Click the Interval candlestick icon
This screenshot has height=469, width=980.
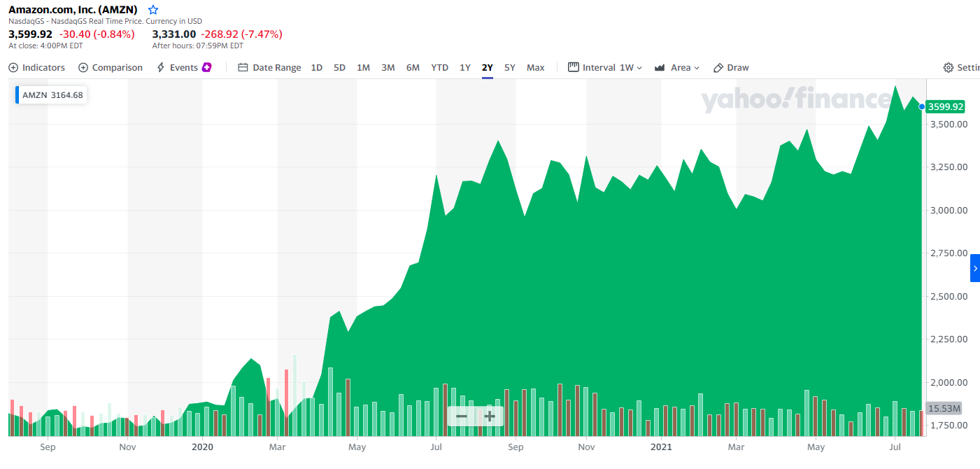pyautogui.click(x=574, y=67)
